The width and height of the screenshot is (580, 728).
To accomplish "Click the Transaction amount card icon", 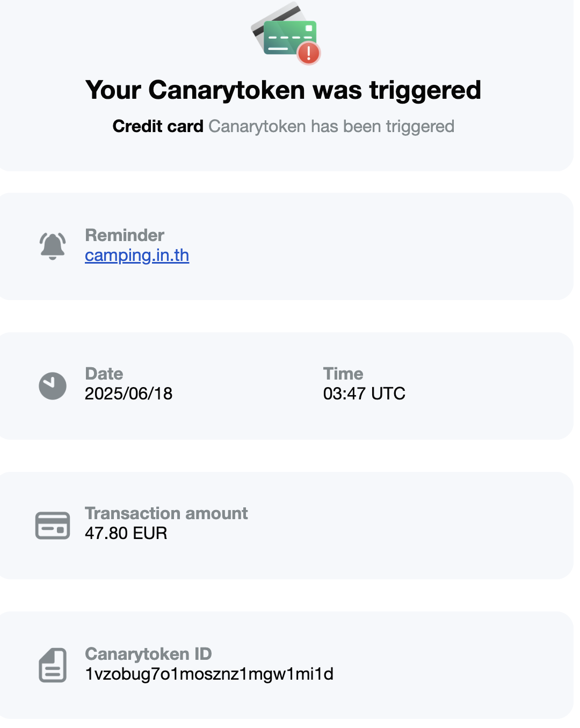I will tap(53, 525).
